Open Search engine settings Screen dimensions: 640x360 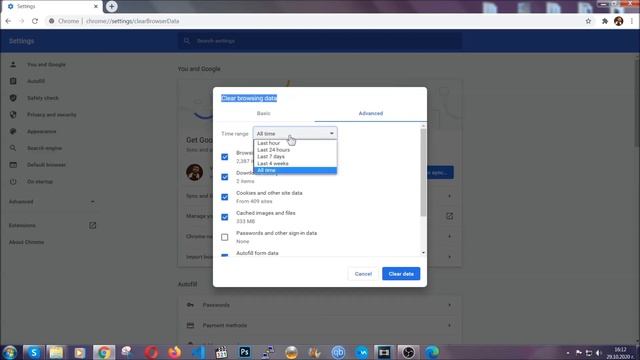(44, 148)
